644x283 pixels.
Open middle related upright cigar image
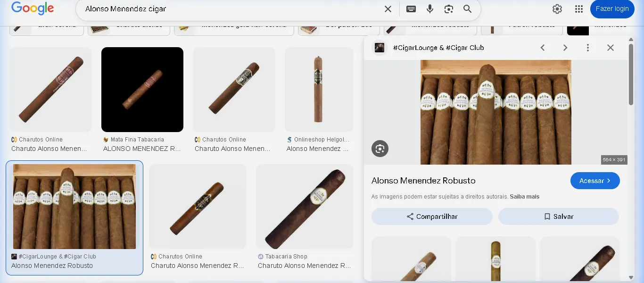click(495, 258)
